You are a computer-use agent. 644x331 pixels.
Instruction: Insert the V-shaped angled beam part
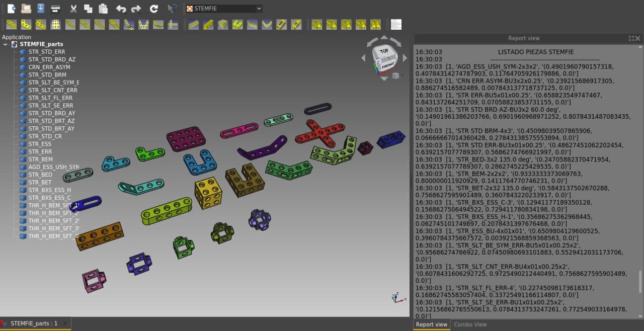(267, 24)
